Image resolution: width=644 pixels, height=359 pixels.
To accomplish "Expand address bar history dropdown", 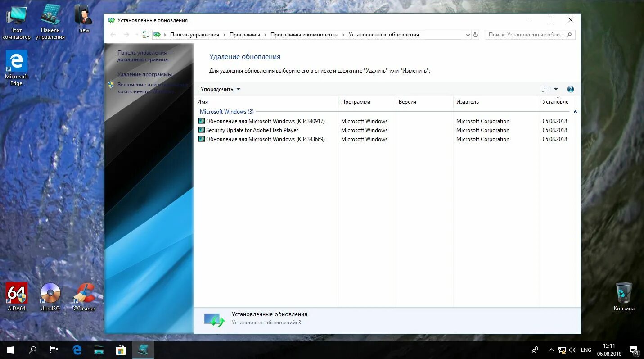I will point(468,35).
